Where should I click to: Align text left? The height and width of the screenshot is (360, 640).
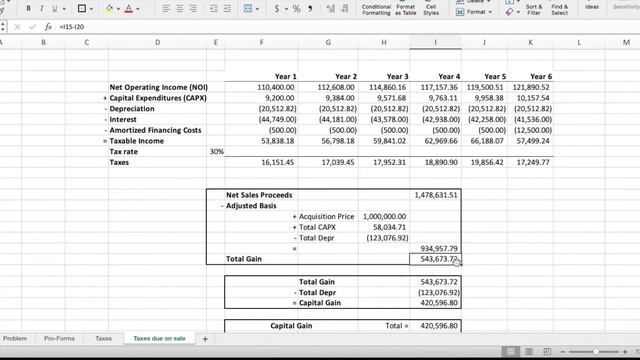pyautogui.click(x=166, y=9)
